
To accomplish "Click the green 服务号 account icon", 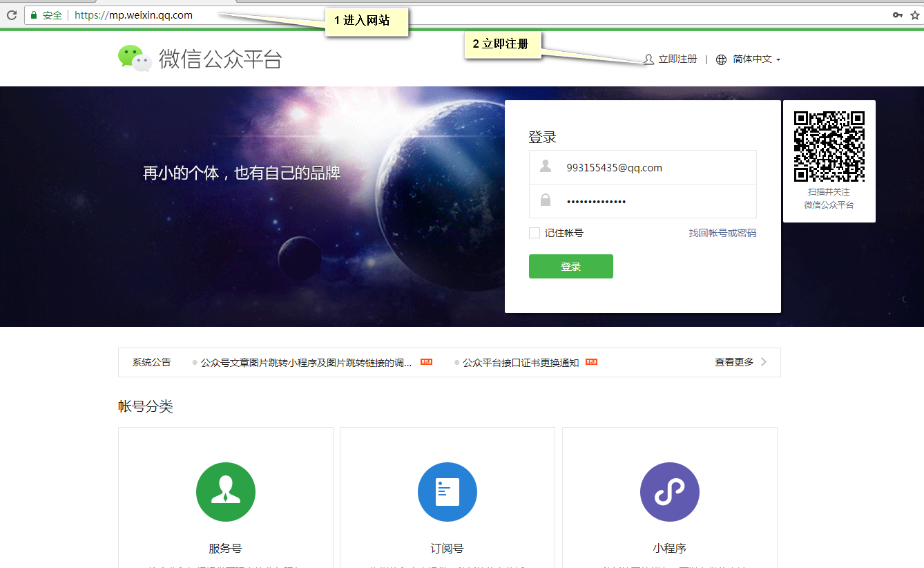I will [x=226, y=492].
